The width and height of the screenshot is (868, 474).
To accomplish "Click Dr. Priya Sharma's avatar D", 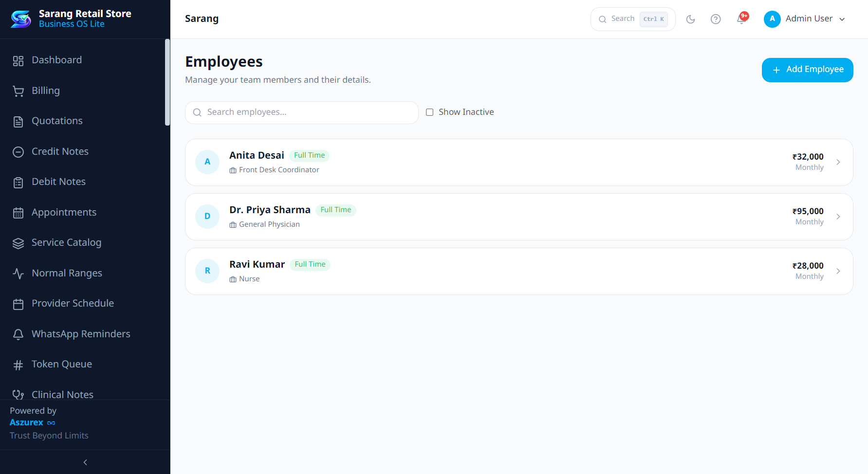I will click(207, 217).
